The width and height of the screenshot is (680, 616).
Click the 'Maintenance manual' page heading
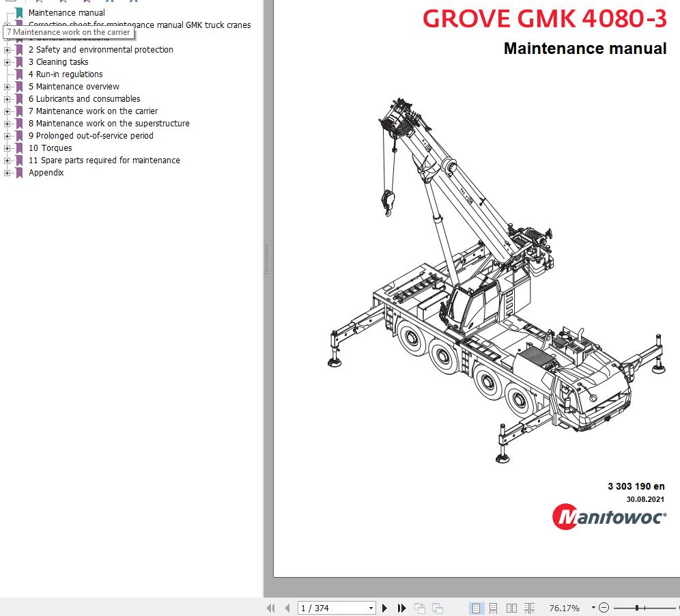point(585,48)
